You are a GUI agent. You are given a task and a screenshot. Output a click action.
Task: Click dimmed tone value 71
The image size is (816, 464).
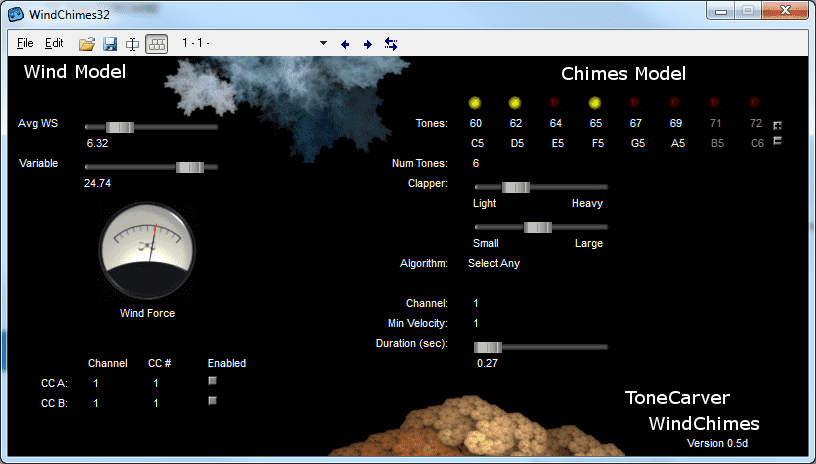(x=716, y=123)
